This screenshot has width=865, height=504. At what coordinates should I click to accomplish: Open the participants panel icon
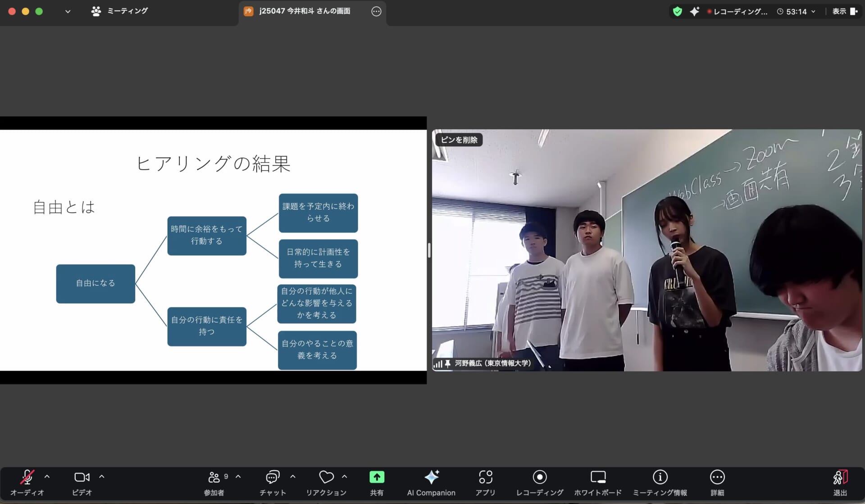click(214, 477)
